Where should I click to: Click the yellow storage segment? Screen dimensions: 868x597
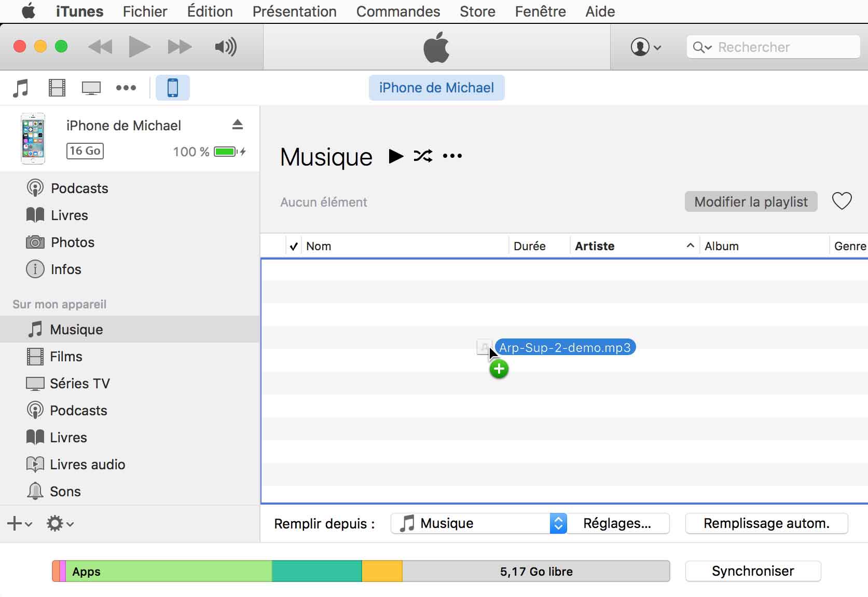point(382,571)
